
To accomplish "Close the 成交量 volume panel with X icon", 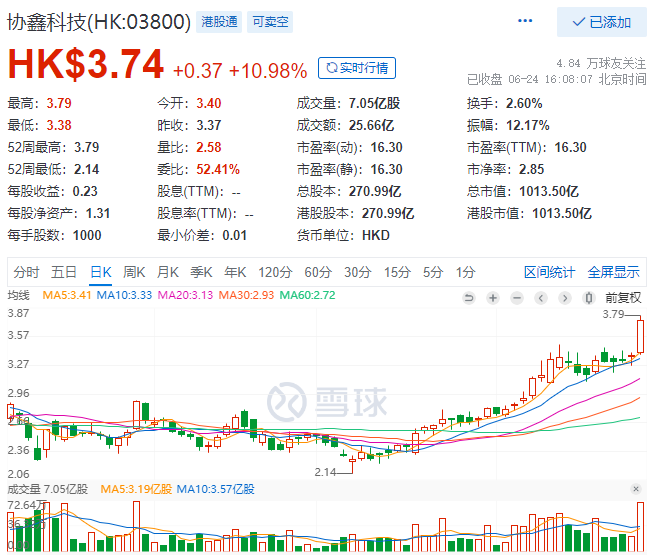I will coord(636,489).
